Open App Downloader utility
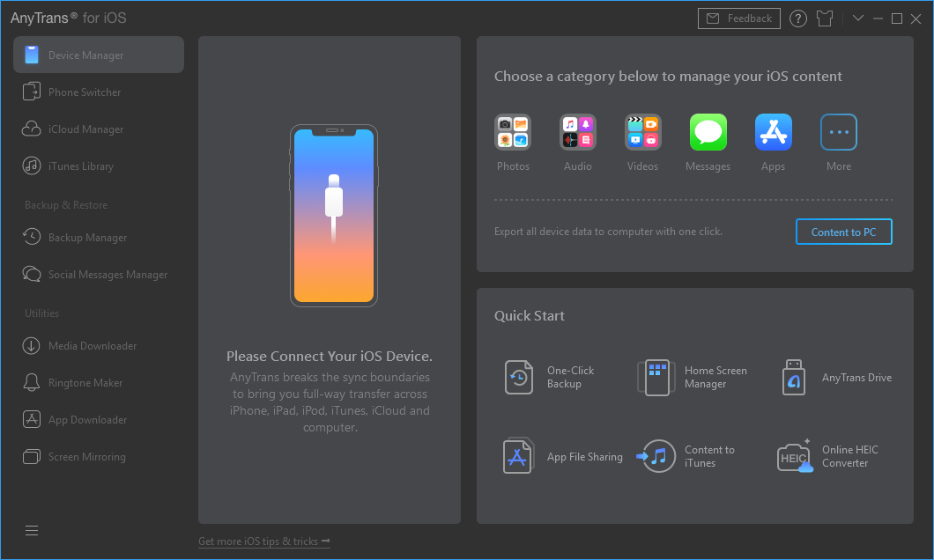Screen dimensions: 934x560 99,419
